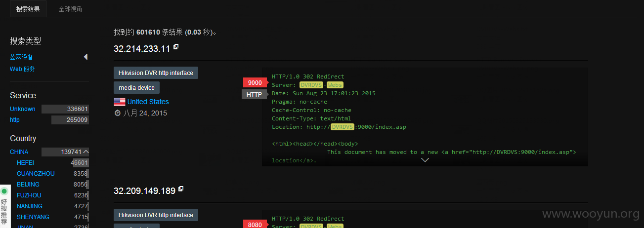Open United States country link
The image size is (644, 228).
coord(148,102)
